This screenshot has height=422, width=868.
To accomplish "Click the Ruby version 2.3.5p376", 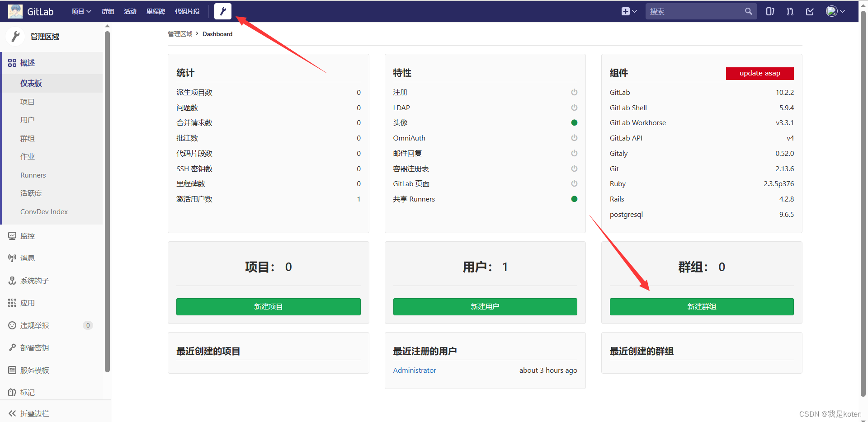I will 778,183.
